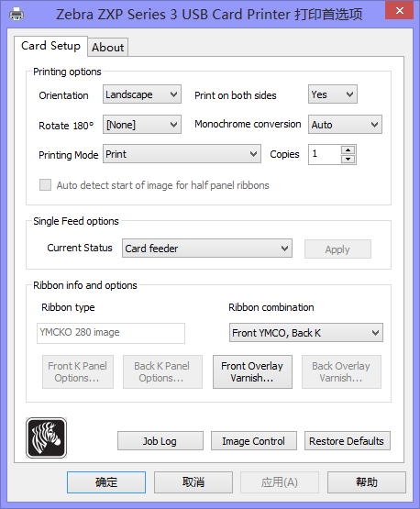Increase Copies with the up arrow

pyautogui.click(x=348, y=150)
